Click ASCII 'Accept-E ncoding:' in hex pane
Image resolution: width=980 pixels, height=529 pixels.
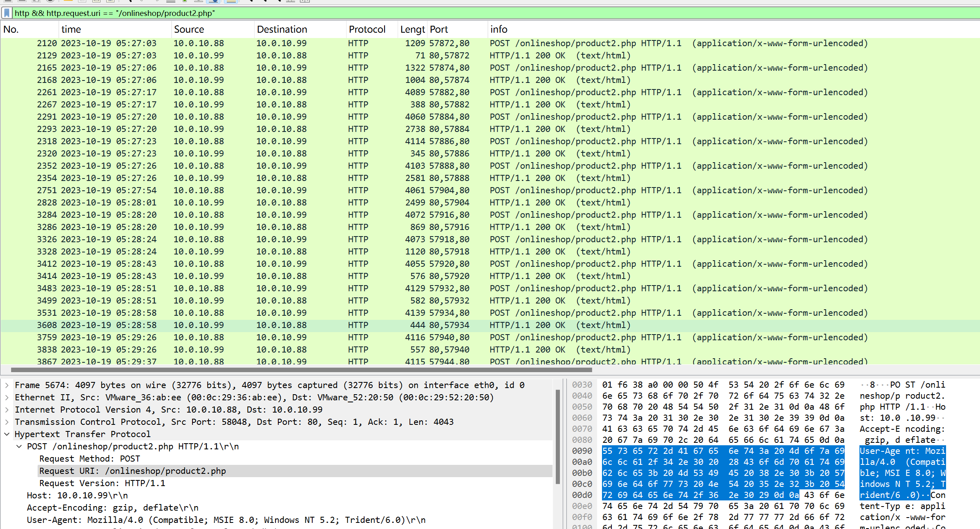(902, 429)
